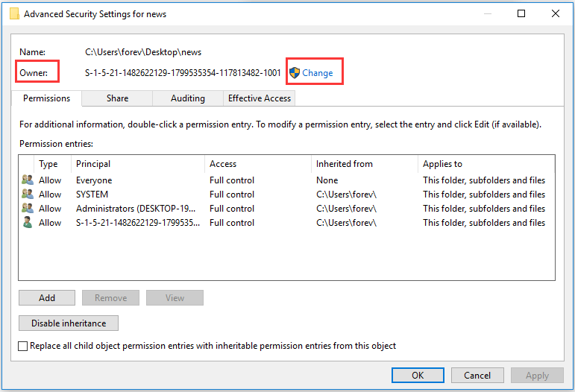Click Full control in the SYSTEM row

pos(232,195)
